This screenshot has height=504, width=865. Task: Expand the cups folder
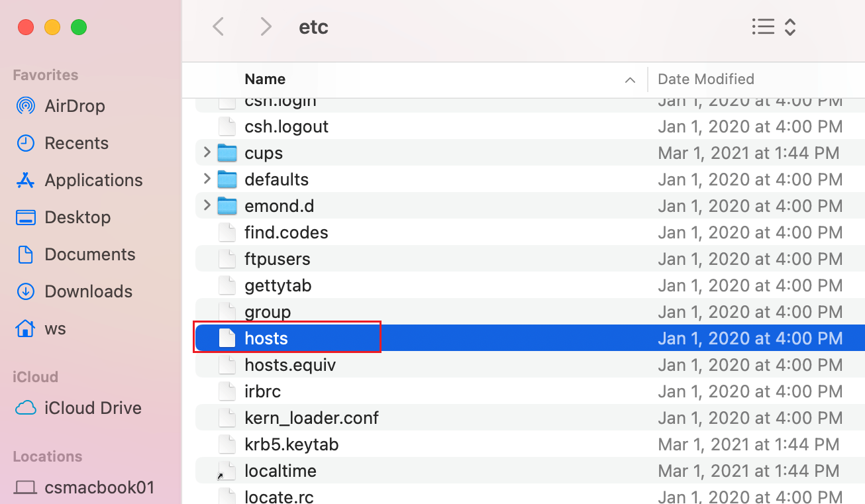[x=207, y=153]
